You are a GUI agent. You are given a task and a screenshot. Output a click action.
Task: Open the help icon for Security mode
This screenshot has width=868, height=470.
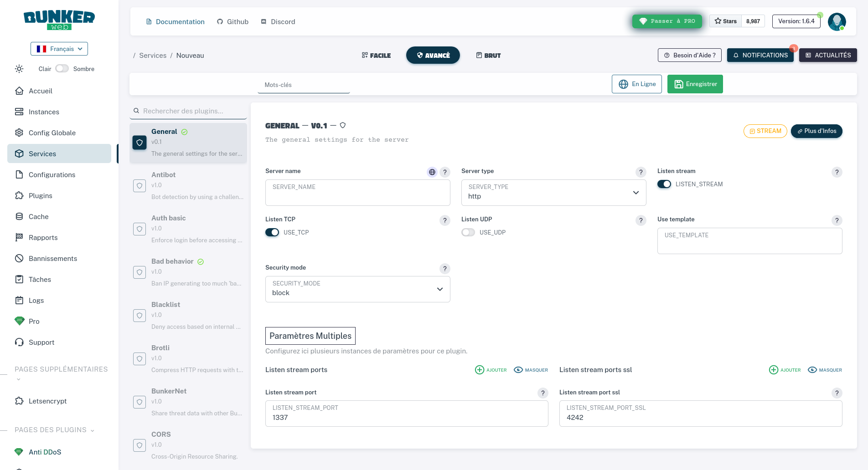coord(444,269)
